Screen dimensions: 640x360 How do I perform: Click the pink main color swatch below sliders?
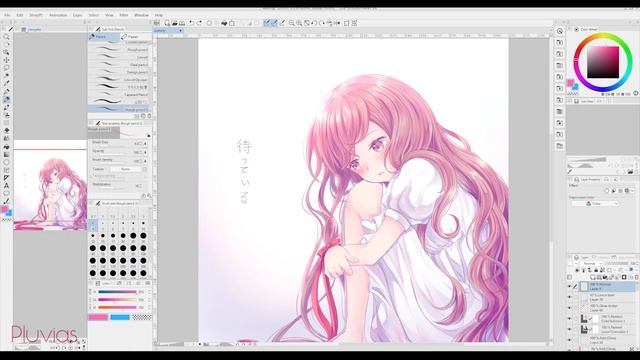coord(98,317)
